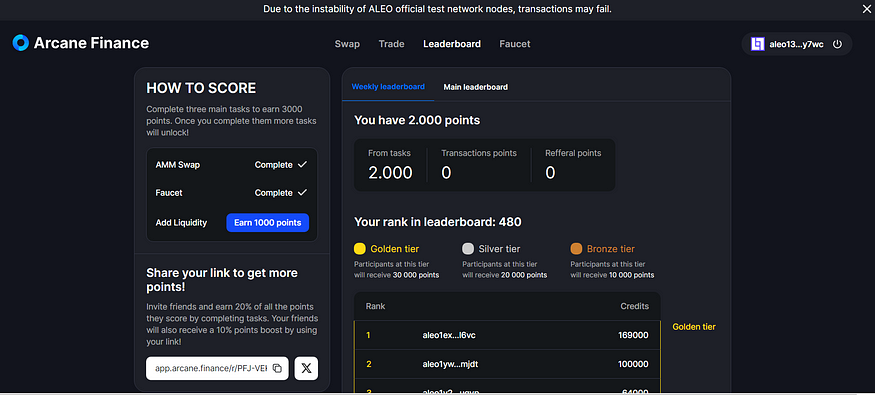
Task: Click the Credits column header
Action: (x=634, y=306)
